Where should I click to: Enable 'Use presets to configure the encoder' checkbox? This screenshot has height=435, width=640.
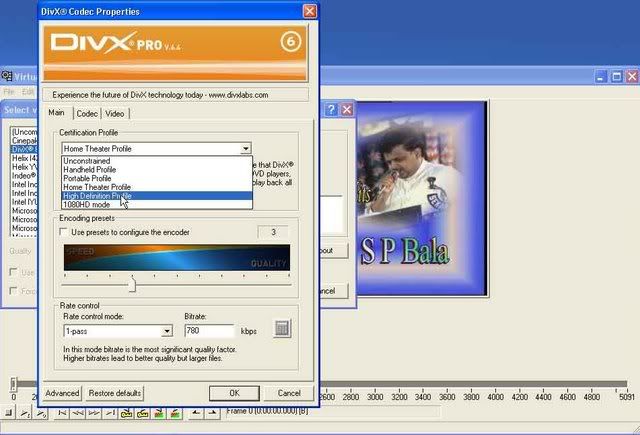pyautogui.click(x=64, y=232)
